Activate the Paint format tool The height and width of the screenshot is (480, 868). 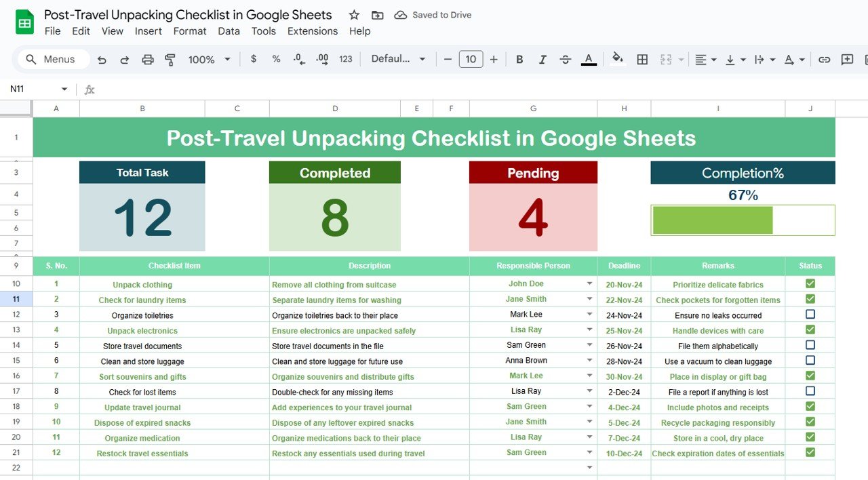(x=170, y=60)
